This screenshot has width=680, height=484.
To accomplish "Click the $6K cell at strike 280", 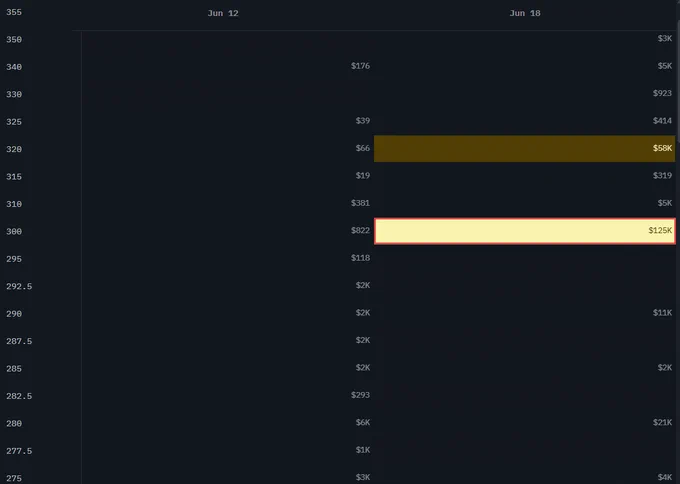I will pos(363,422).
